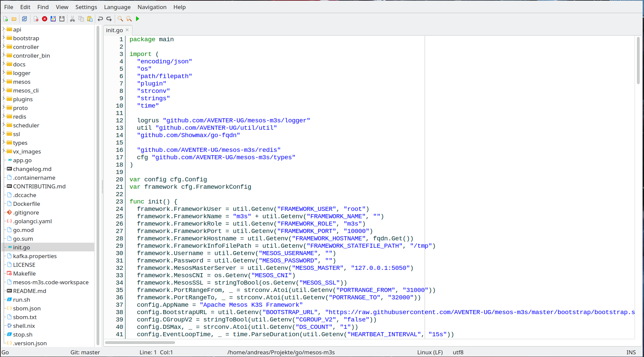Expand the plugins folder
The width and height of the screenshot is (644, 357).
4,99
